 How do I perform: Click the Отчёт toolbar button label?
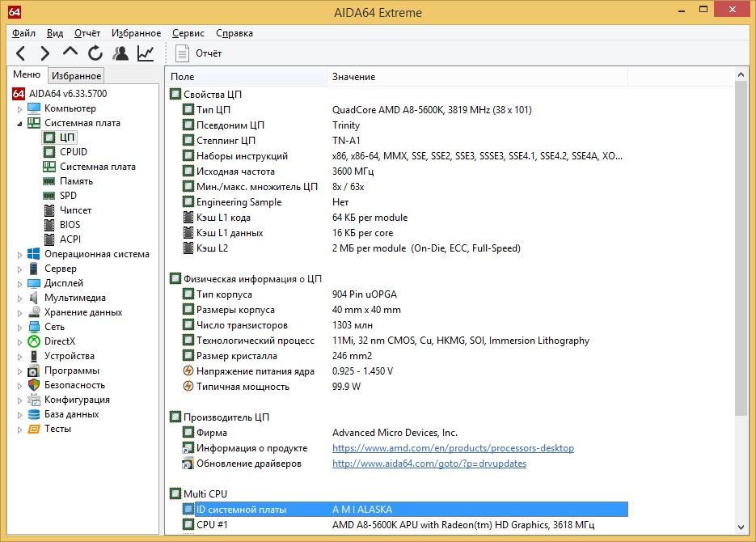pyautogui.click(x=209, y=53)
